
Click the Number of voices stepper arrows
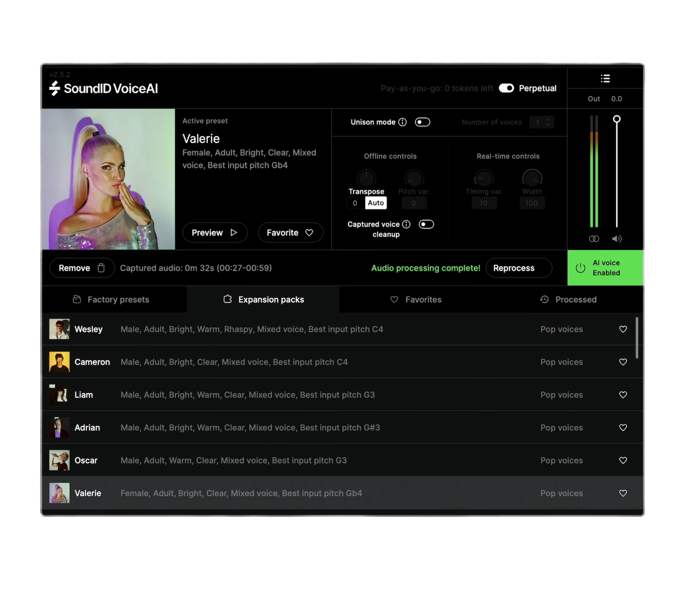[x=548, y=122]
